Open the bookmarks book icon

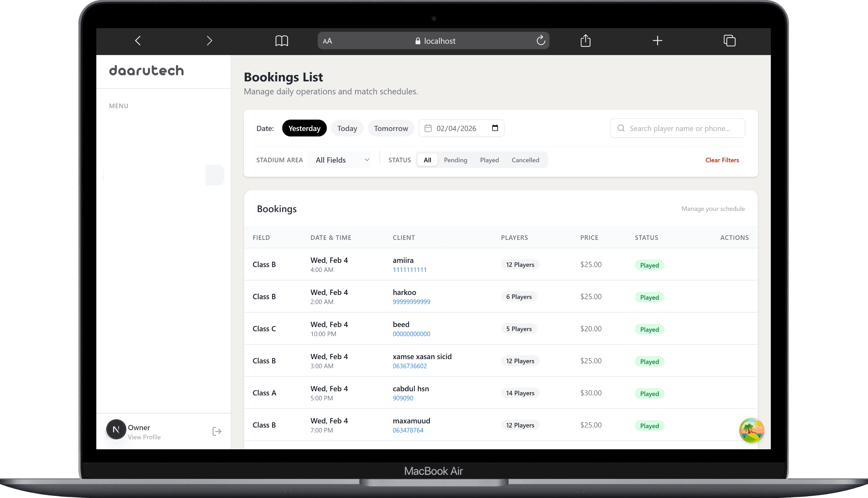(x=281, y=40)
